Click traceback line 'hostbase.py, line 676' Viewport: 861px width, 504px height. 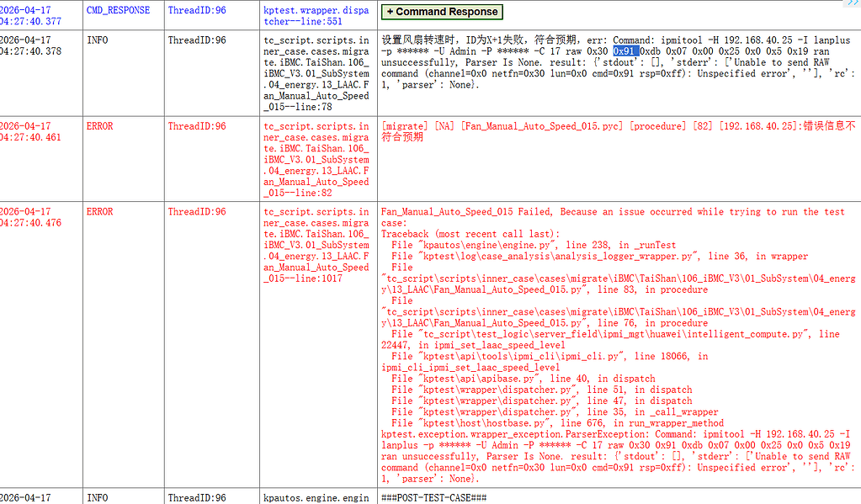click(557, 422)
